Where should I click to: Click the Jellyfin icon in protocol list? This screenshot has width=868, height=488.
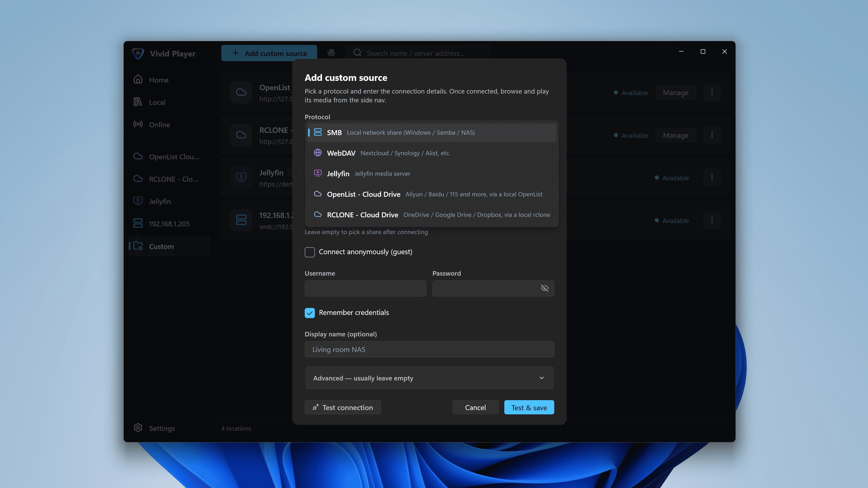318,173
